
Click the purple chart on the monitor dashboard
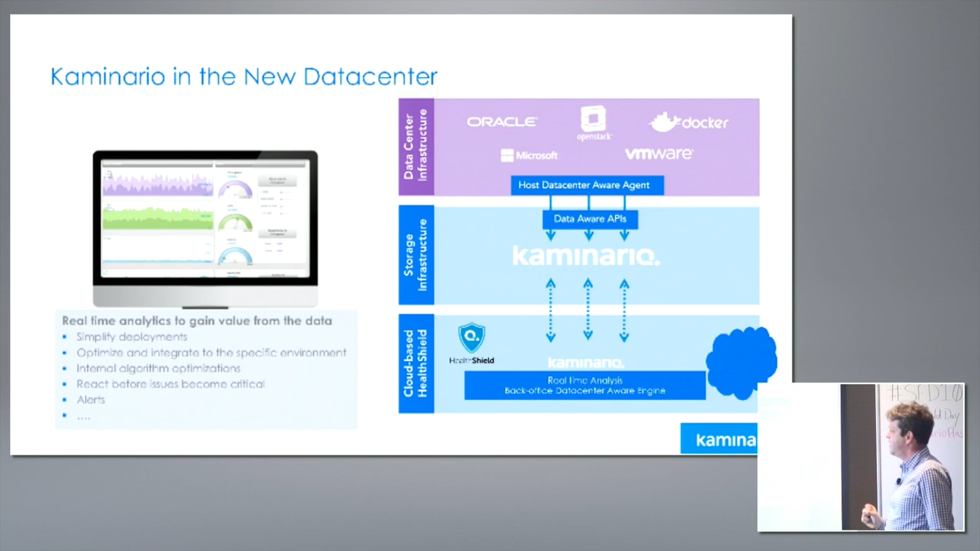tap(158, 184)
